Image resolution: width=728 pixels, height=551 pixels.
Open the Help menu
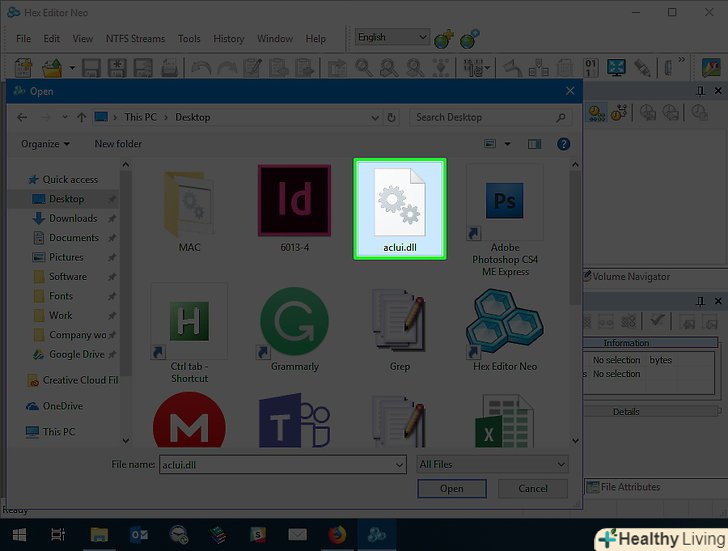pos(315,39)
